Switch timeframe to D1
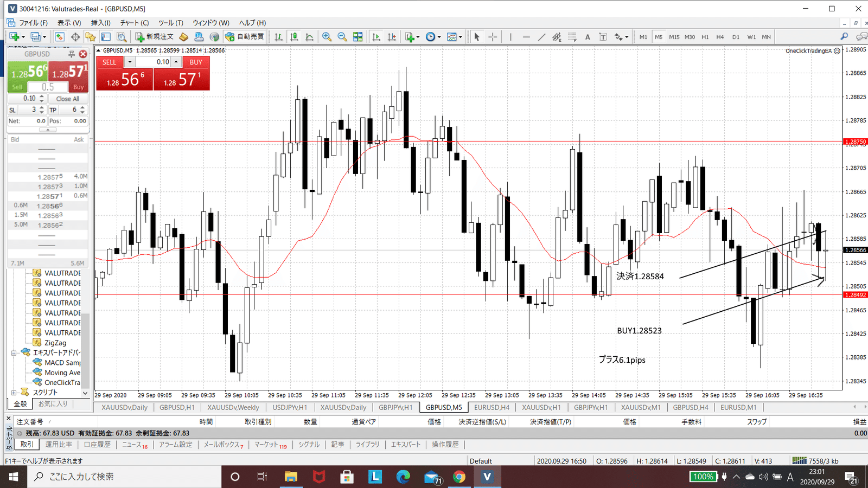 (736, 37)
